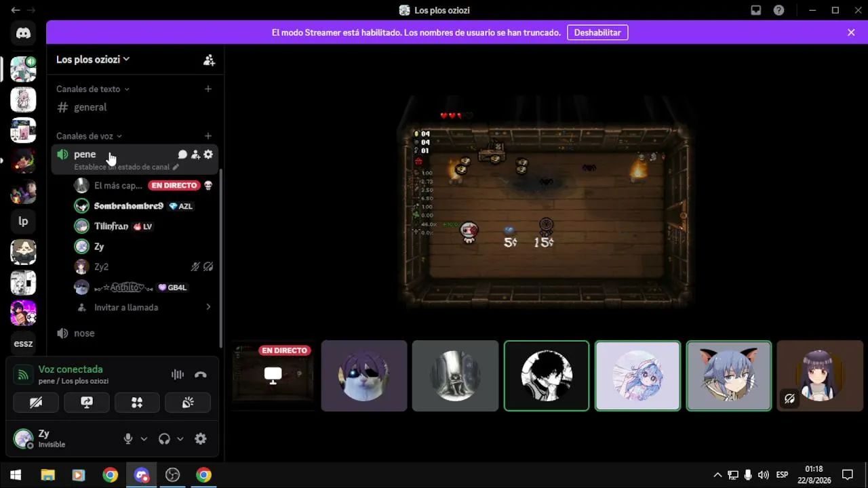Image resolution: width=868 pixels, height=488 pixels.
Task: Open Discord direct messages home icon
Action: pos(23,33)
